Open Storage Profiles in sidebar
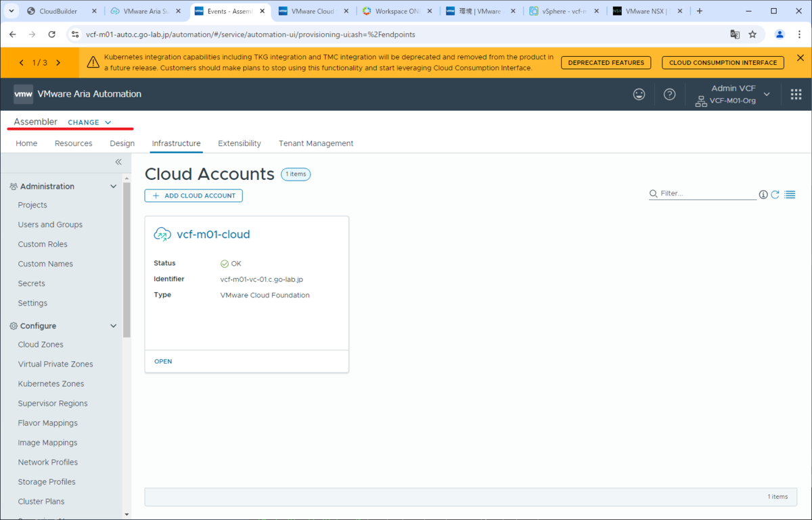 click(47, 481)
